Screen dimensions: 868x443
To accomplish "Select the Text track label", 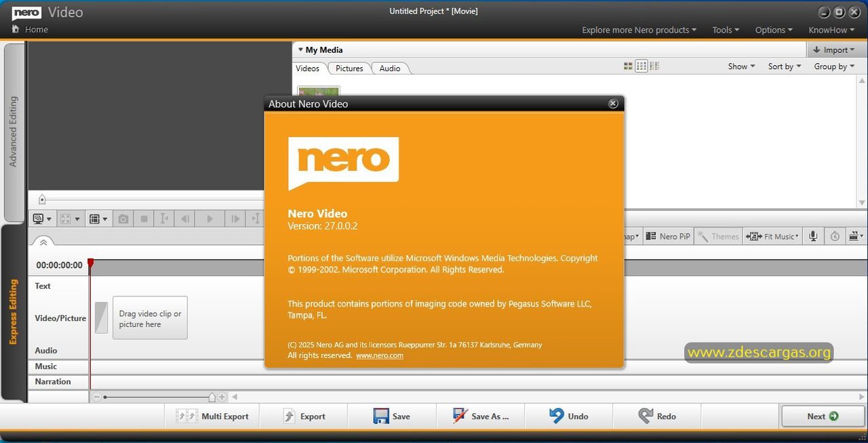I will click(x=43, y=286).
